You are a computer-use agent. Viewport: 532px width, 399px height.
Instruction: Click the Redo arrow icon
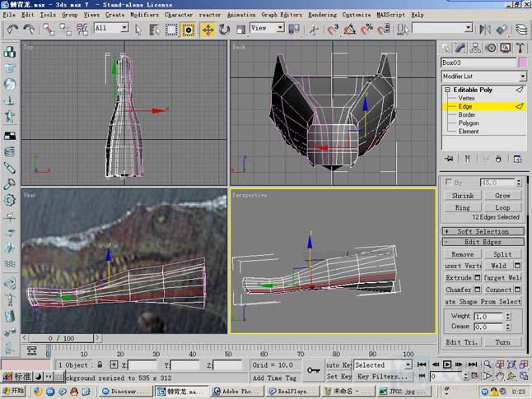[29, 30]
